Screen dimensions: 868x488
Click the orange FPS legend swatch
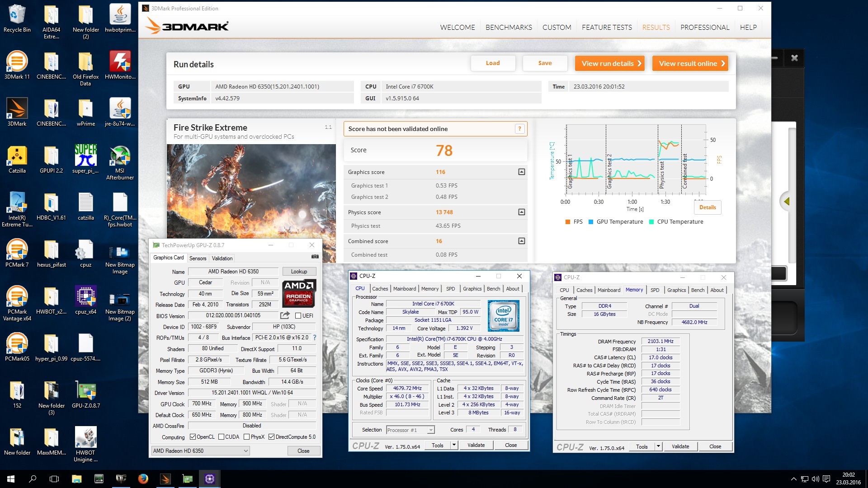(x=567, y=222)
